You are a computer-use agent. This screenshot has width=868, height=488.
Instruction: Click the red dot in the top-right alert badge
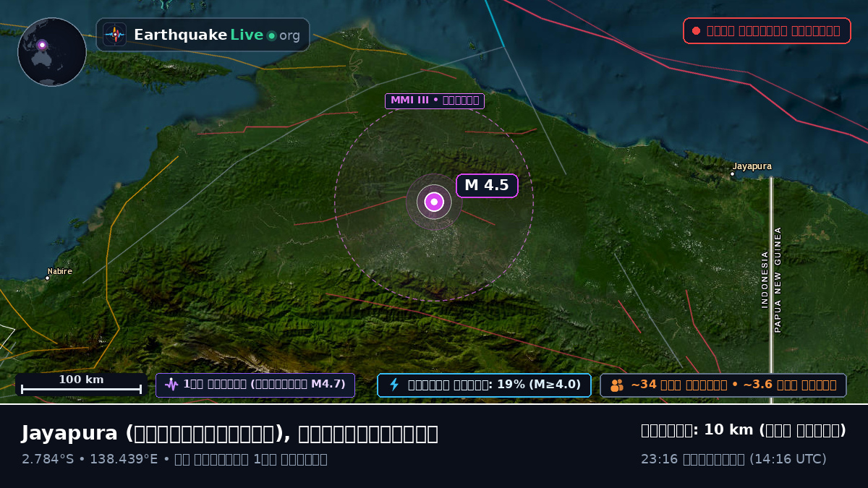coord(696,30)
